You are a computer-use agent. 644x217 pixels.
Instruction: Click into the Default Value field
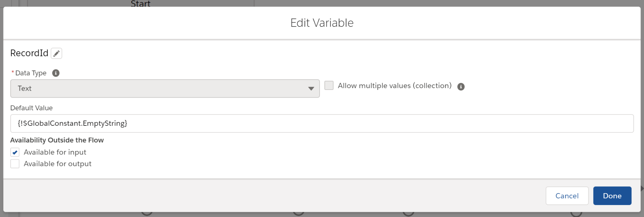[x=322, y=123]
